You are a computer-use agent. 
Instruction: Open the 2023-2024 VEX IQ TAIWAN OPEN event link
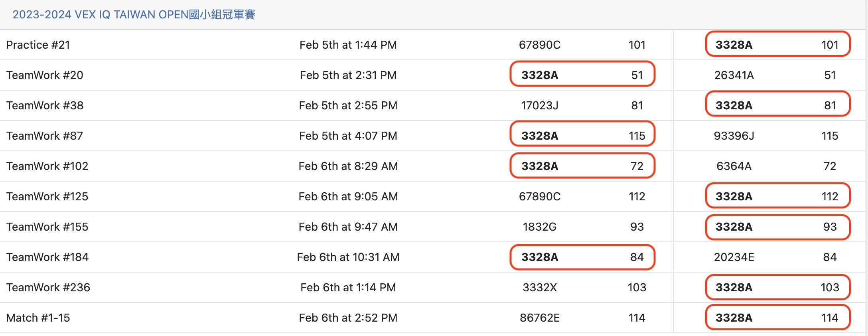(x=134, y=15)
